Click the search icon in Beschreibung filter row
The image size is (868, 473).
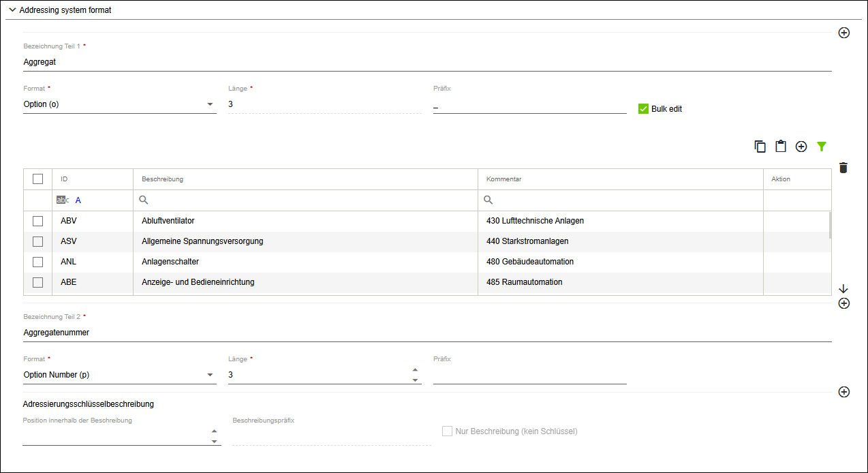(x=144, y=200)
